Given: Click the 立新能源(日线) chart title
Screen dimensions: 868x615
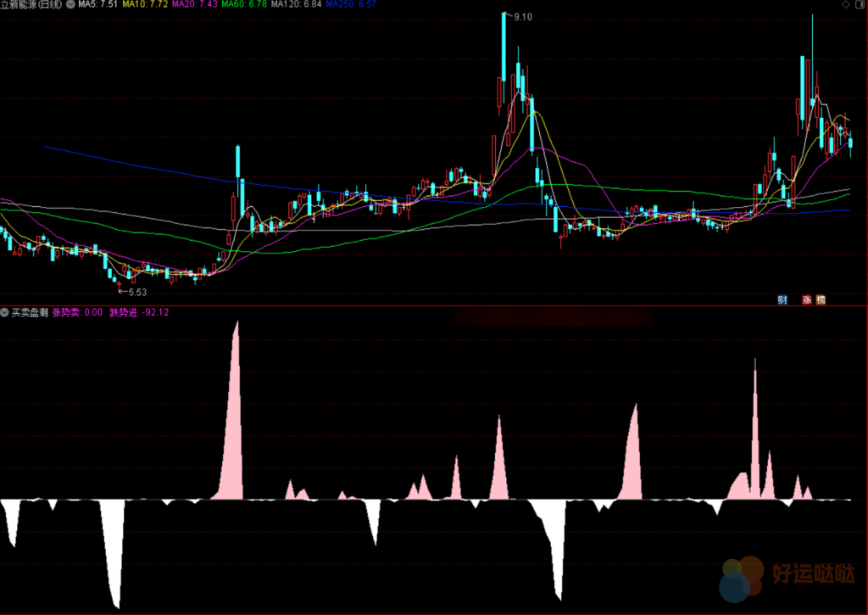Looking at the screenshot, I should 31,4.
